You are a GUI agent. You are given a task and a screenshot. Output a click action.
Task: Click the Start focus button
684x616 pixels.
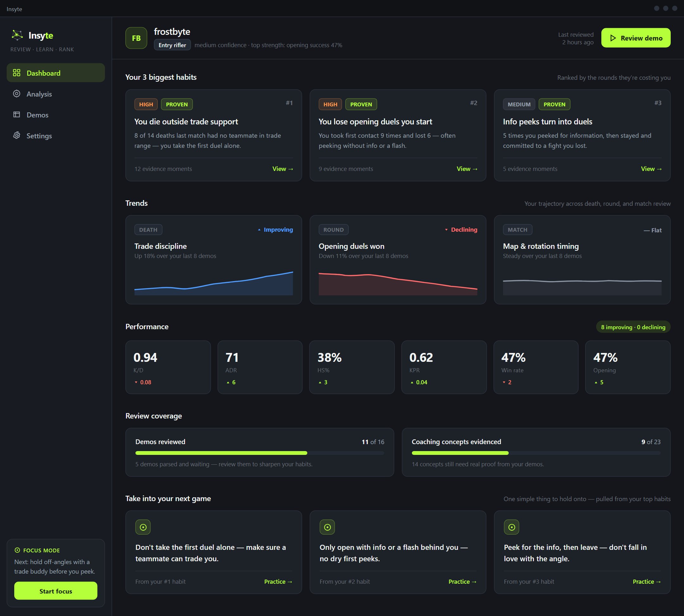click(x=56, y=591)
